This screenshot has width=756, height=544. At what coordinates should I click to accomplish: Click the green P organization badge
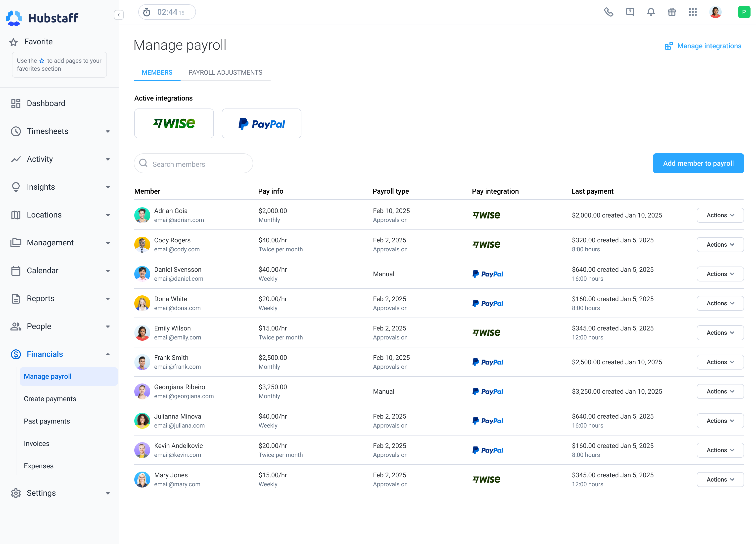click(744, 12)
